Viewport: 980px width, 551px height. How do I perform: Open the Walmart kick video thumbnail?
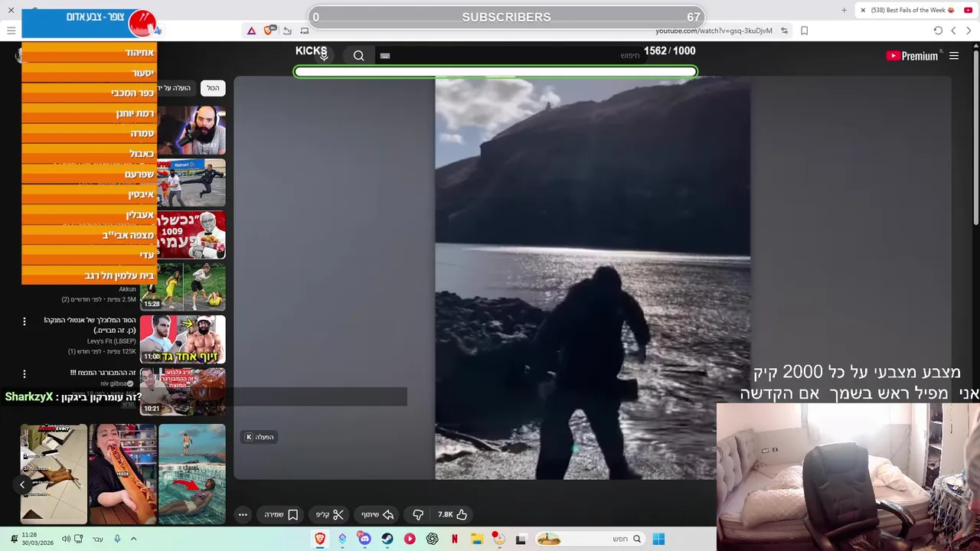[191, 182]
